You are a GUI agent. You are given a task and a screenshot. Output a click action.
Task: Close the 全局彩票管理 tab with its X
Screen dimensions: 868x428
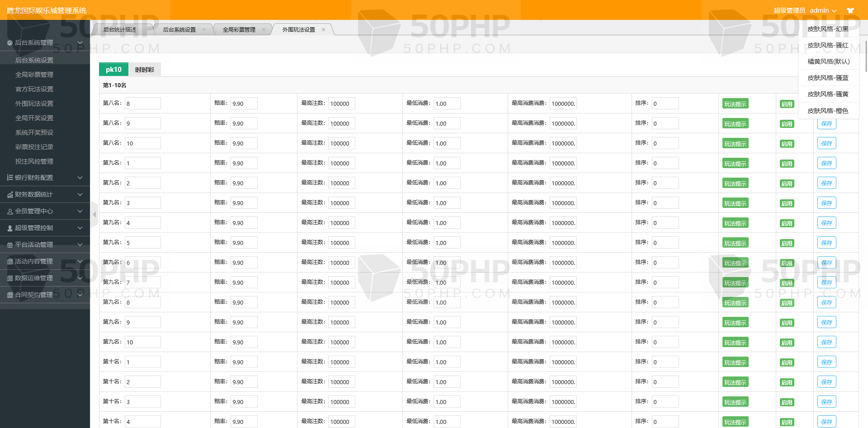point(264,30)
